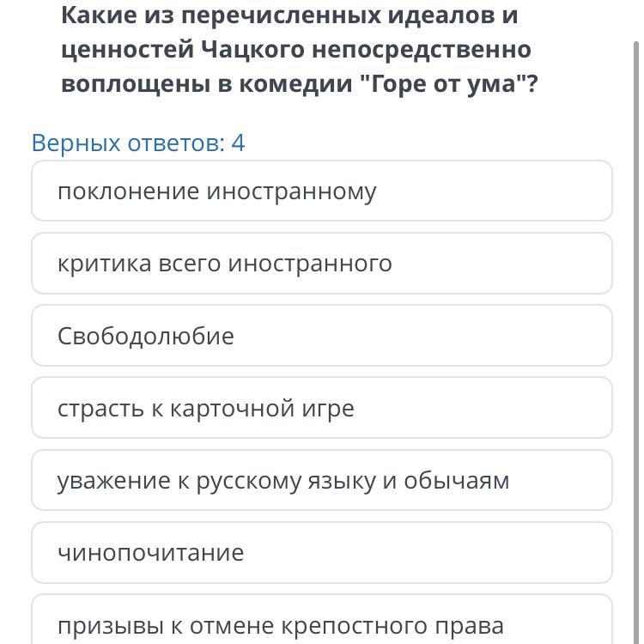Screen dimensions: 644x644
Task: Click 'иностранному' word in first answer
Action: [291, 192]
